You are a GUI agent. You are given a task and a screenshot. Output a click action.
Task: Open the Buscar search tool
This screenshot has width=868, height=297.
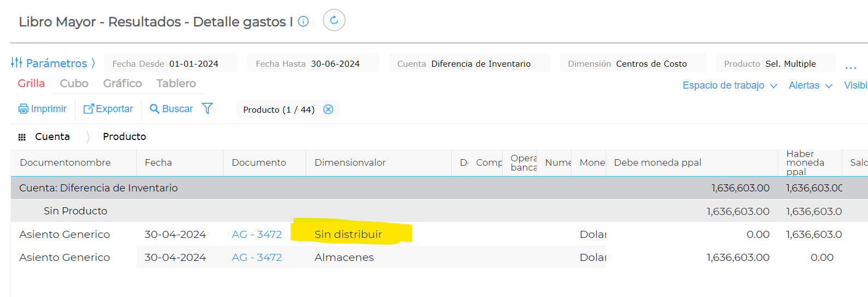click(171, 109)
